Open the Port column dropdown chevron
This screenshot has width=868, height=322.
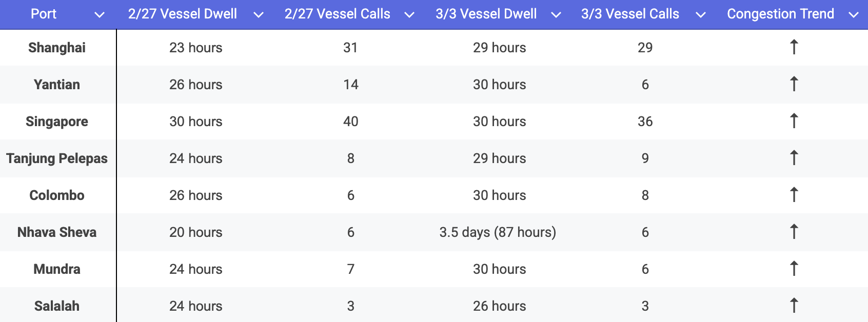click(100, 15)
